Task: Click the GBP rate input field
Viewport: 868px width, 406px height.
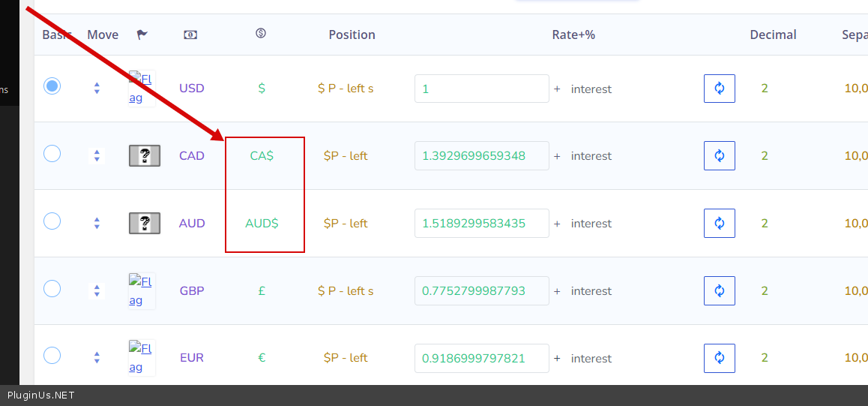Action: click(x=481, y=290)
